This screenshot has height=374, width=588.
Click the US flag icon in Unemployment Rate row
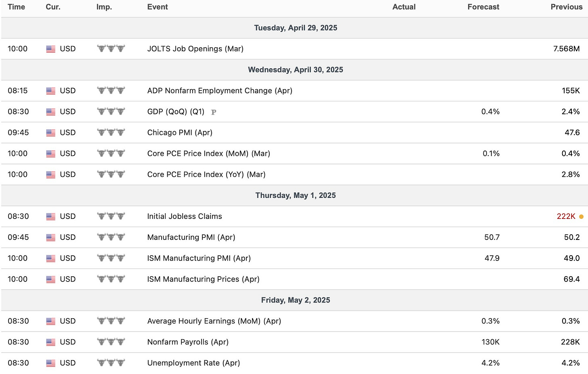(x=50, y=363)
